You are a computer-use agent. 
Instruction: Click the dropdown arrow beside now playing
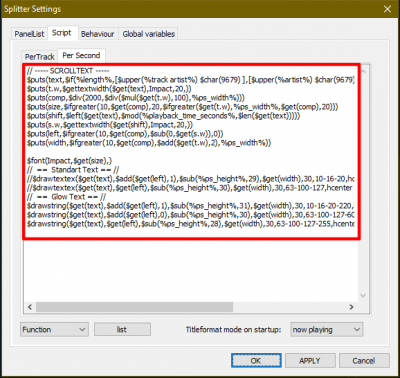357,330
